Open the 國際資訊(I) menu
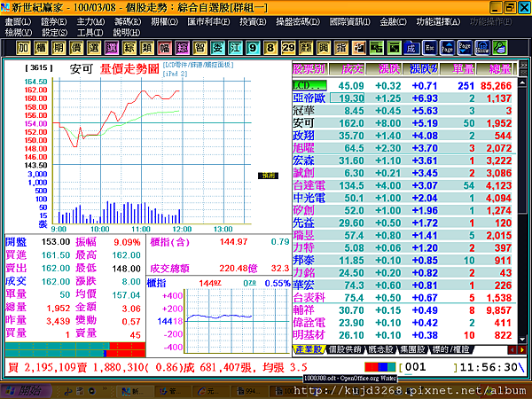 coord(350,21)
